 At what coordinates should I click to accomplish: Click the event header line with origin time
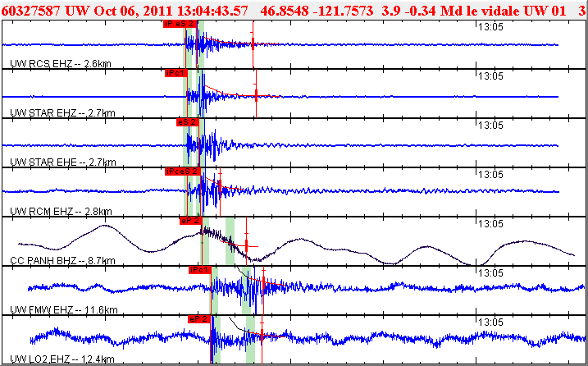pyautogui.click(x=294, y=10)
